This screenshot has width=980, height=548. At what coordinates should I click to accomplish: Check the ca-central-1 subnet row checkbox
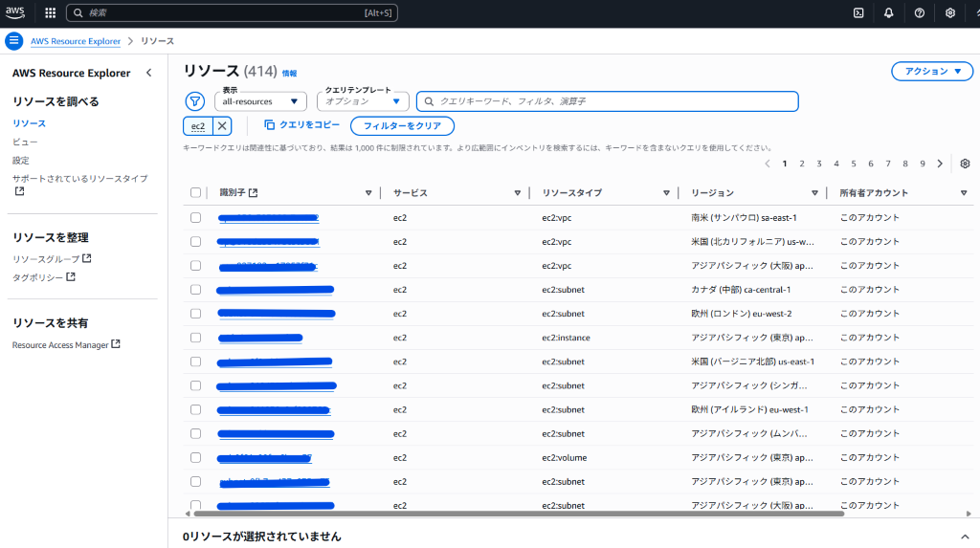point(195,290)
